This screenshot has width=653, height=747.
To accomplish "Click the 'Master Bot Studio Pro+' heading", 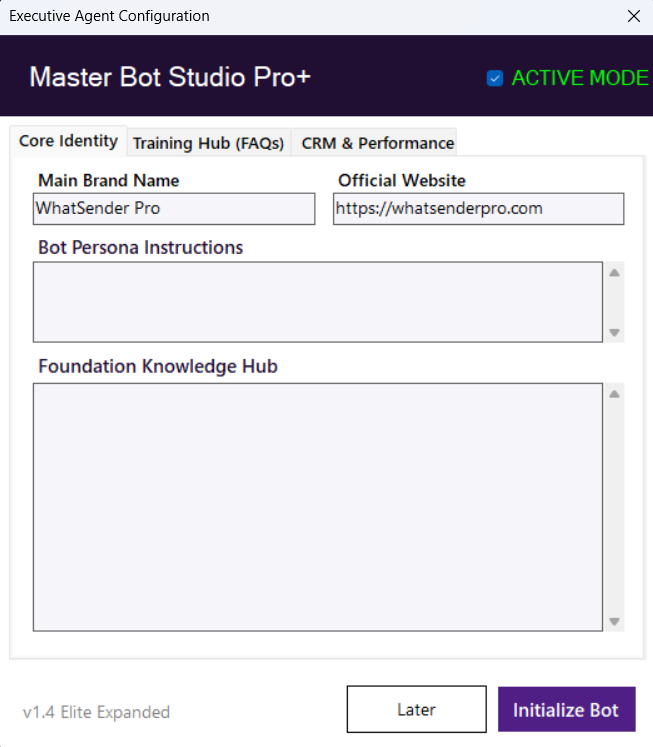I will [170, 77].
